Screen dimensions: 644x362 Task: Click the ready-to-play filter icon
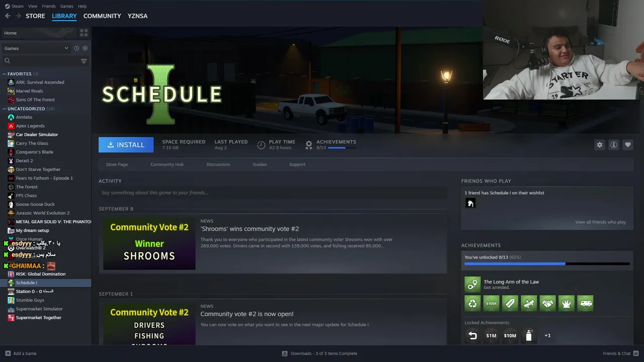(x=85, y=48)
